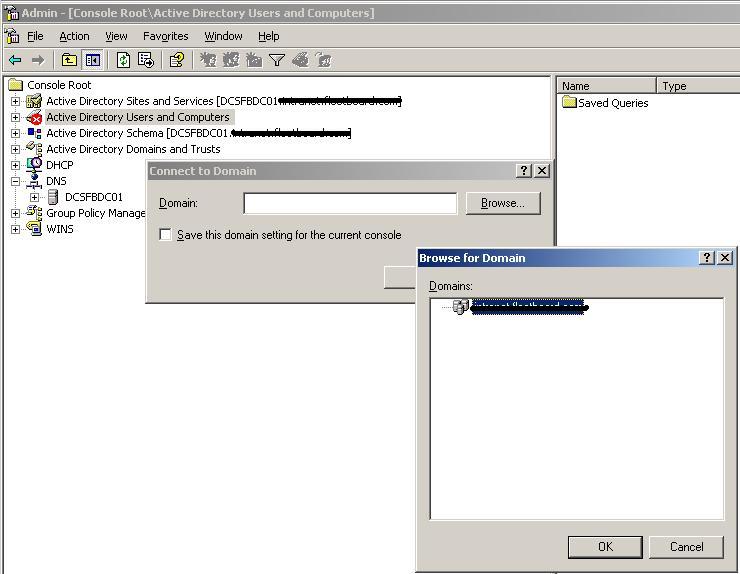Screen dimensions: 740x574
Task: Select the redacted domain entry in Domains list
Action: click(x=529, y=307)
